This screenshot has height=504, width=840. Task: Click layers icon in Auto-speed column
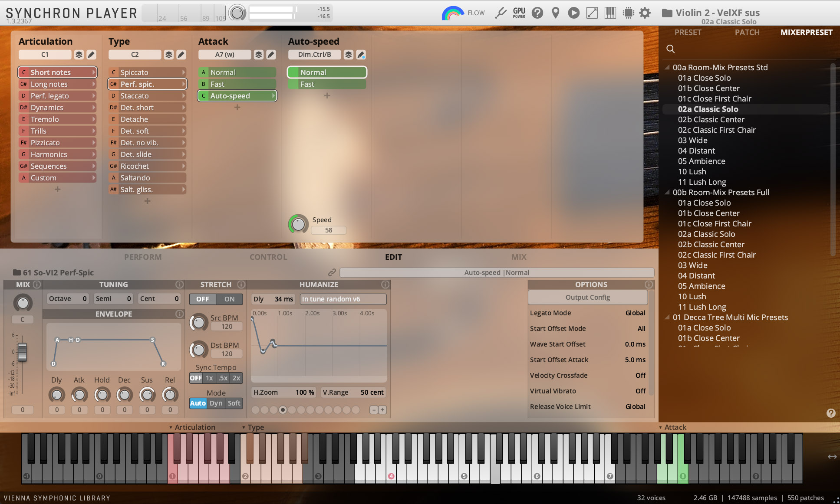pyautogui.click(x=349, y=55)
